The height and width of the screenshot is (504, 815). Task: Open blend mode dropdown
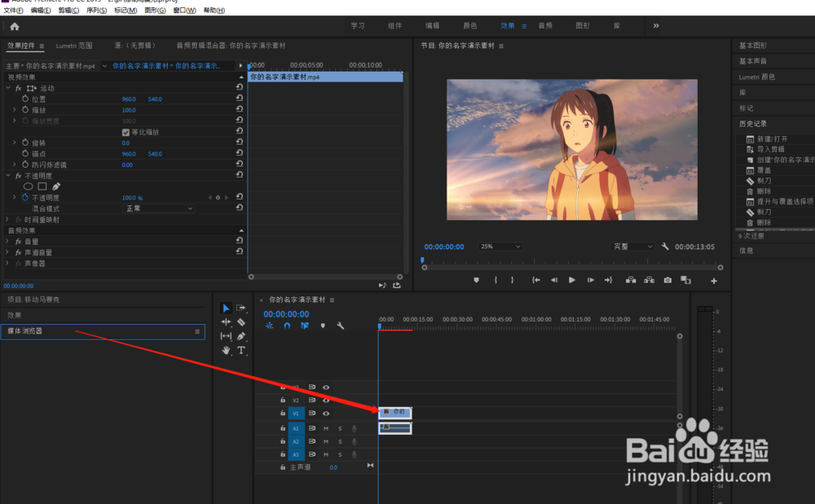158,208
